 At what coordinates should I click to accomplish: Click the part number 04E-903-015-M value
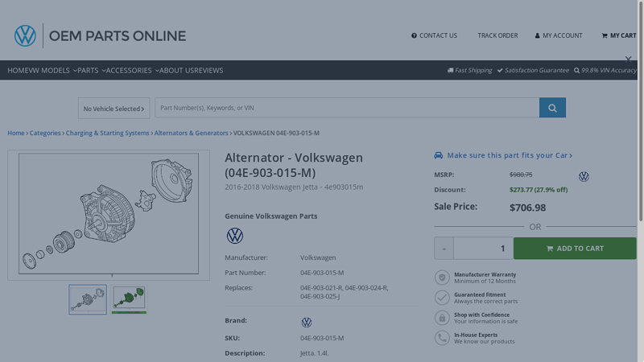click(x=322, y=273)
